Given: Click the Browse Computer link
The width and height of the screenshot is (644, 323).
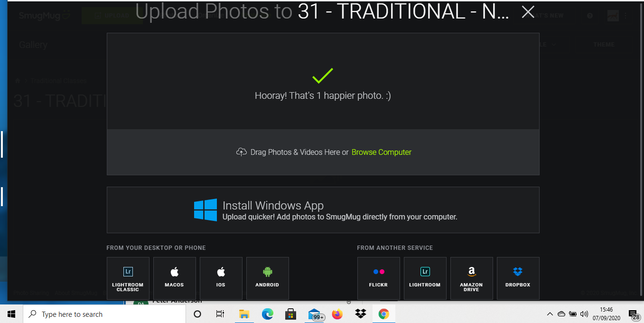Looking at the screenshot, I should (x=382, y=152).
